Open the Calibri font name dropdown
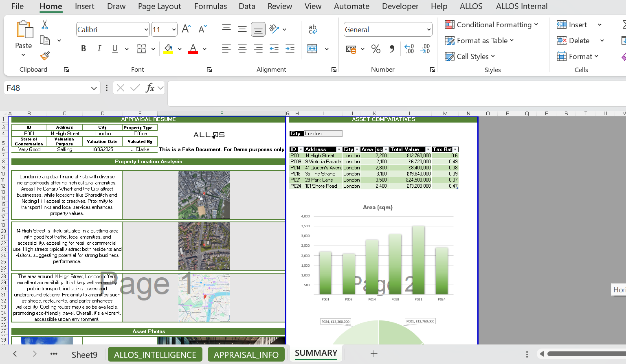This screenshot has height=364, width=626. coord(146,30)
